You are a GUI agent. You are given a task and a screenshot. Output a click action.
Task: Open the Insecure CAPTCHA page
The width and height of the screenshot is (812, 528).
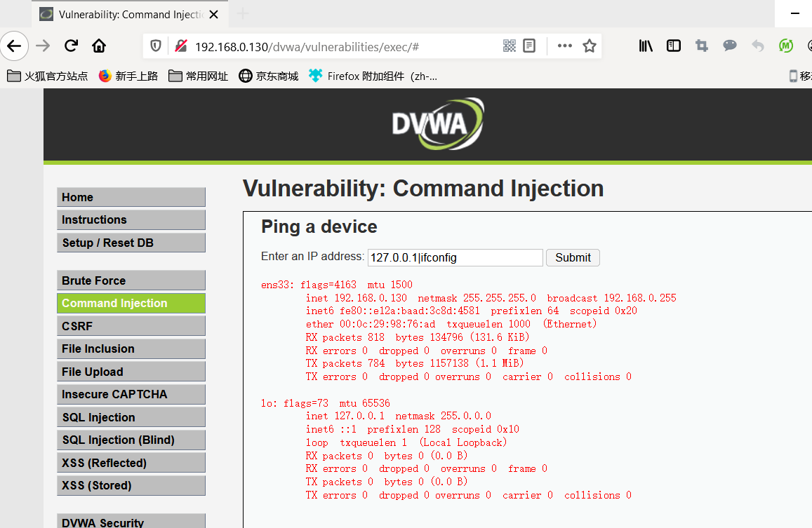tap(131, 395)
